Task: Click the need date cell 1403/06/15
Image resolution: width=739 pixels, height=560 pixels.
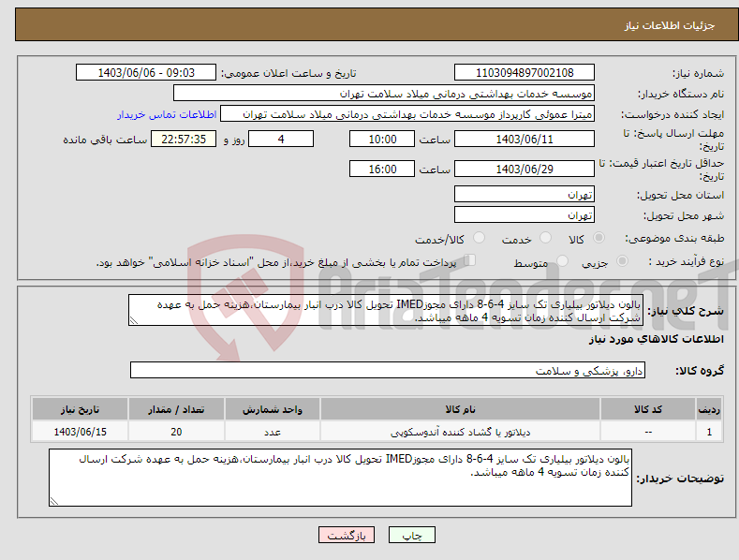Action: pos(81,432)
